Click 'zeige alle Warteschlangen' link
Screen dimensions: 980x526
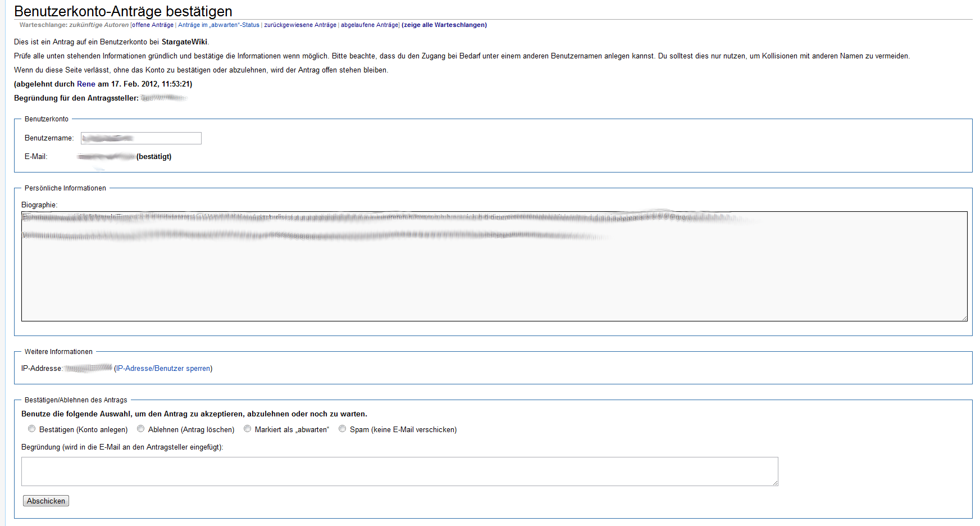point(444,25)
